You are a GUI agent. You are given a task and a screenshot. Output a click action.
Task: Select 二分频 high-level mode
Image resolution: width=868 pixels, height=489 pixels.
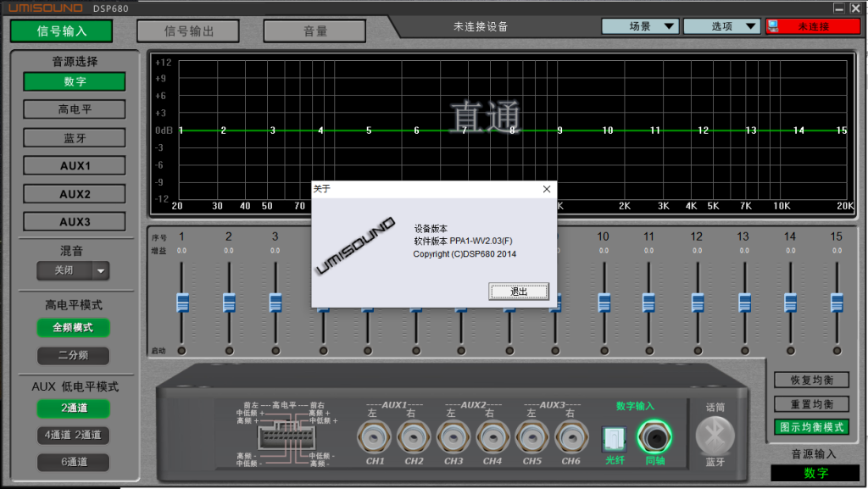(73, 355)
